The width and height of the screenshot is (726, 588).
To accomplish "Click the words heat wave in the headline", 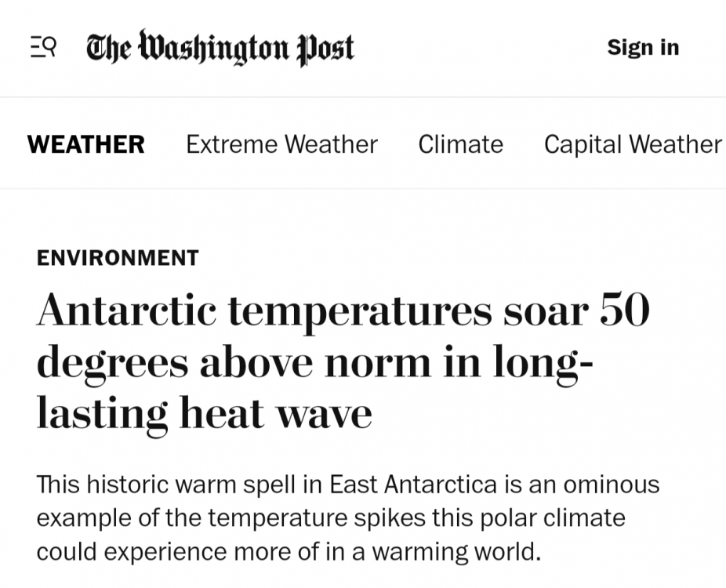I will click(276, 413).
